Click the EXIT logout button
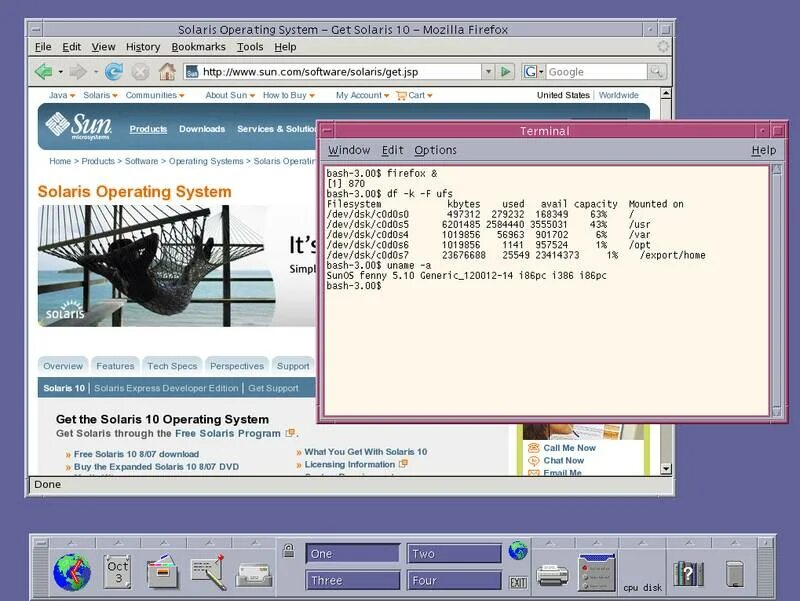 point(518,582)
